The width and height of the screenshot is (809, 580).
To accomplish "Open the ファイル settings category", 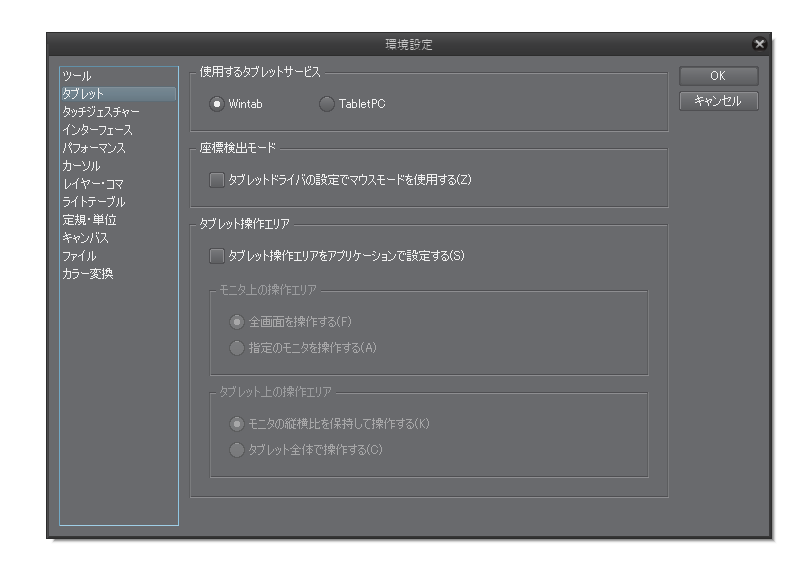I will coord(79,256).
